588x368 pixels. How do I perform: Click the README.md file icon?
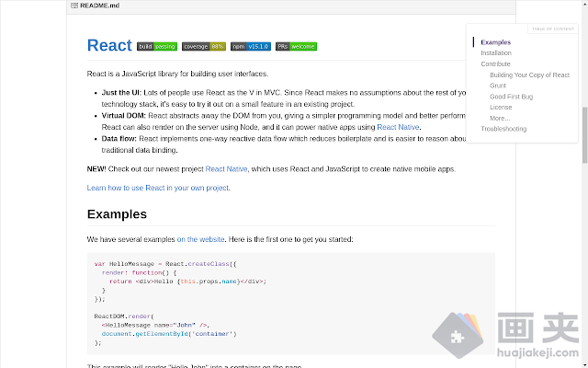[74, 6]
